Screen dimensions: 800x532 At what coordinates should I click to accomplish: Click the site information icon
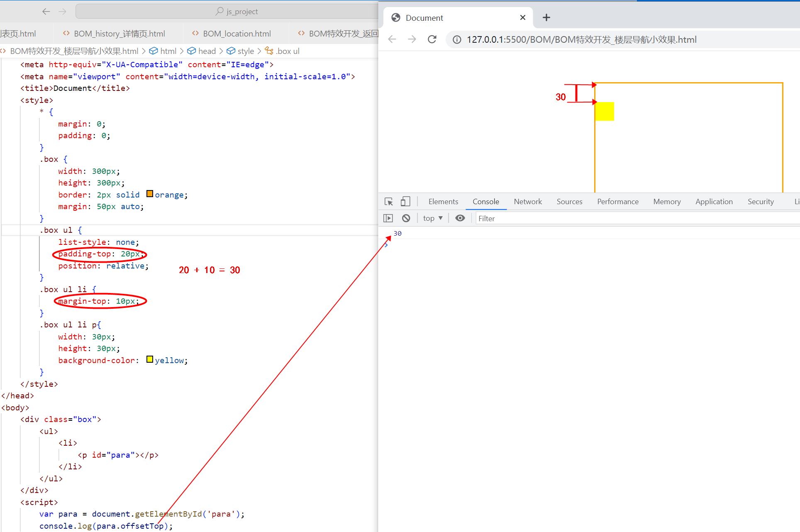click(457, 39)
